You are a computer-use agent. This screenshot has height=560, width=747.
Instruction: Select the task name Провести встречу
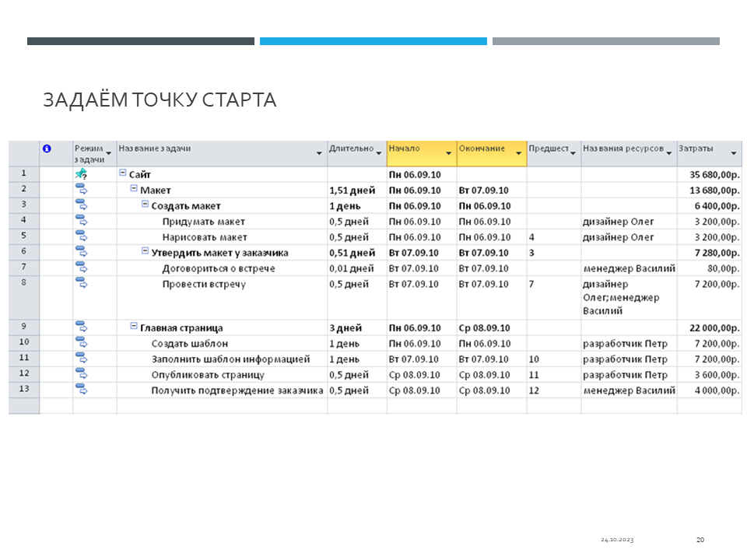(x=204, y=285)
